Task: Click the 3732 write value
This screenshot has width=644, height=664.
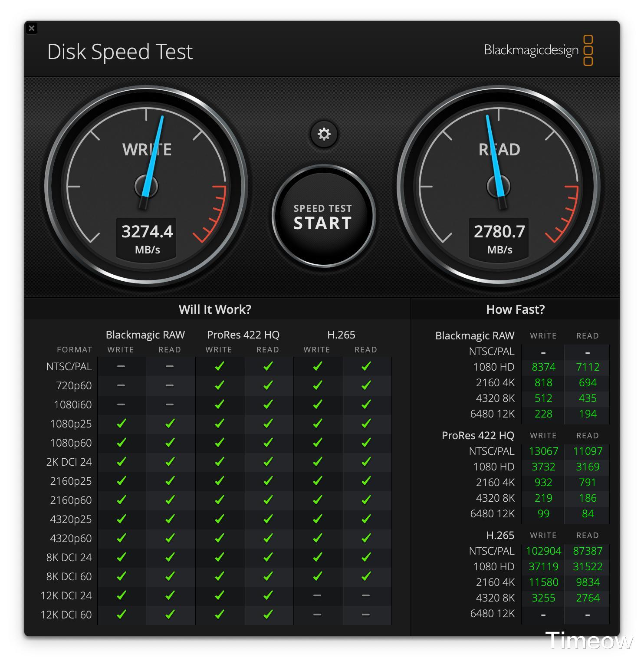Action: (543, 467)
